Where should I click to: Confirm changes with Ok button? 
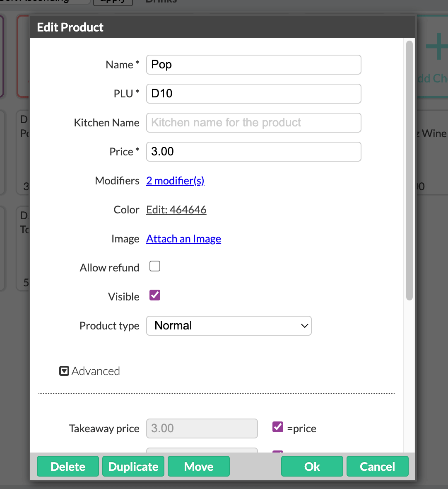[x=312, y=466]
